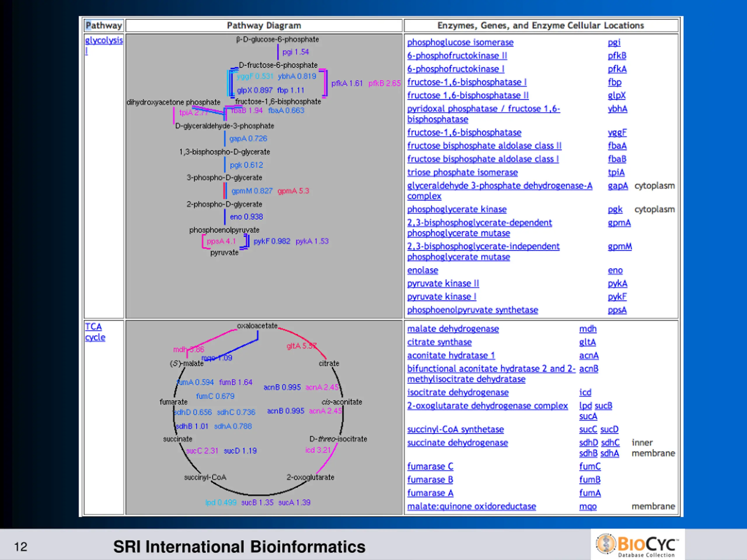Open glyceraldehyde 3-phosphate dehydrogenase-A complex link
The height and width of the screenshot is (560, 747).
[x=500, y=191]
